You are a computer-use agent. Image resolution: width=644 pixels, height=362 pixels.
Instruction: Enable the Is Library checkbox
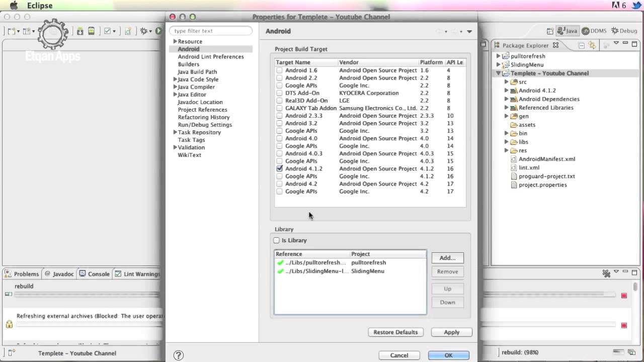pos(276,240)
